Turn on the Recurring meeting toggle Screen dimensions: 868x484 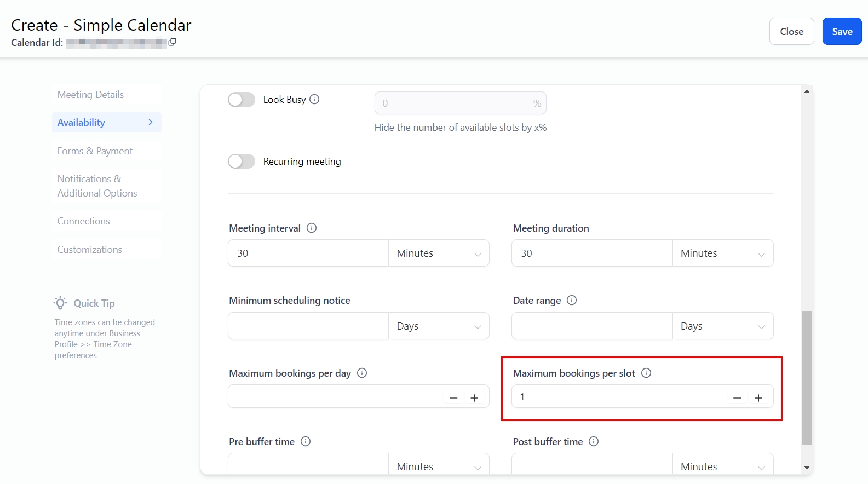click(242, 162)
